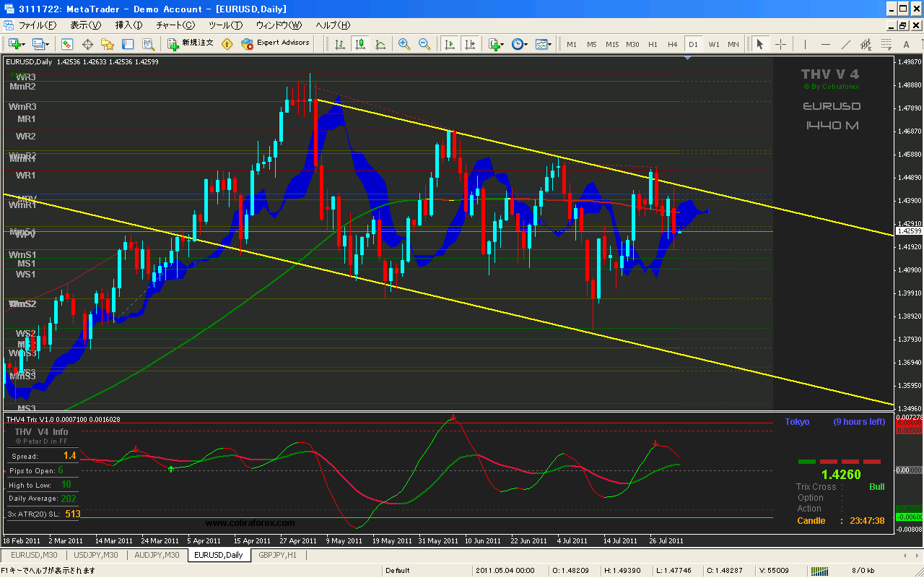Show the Navigator panel

coord(108,44)
